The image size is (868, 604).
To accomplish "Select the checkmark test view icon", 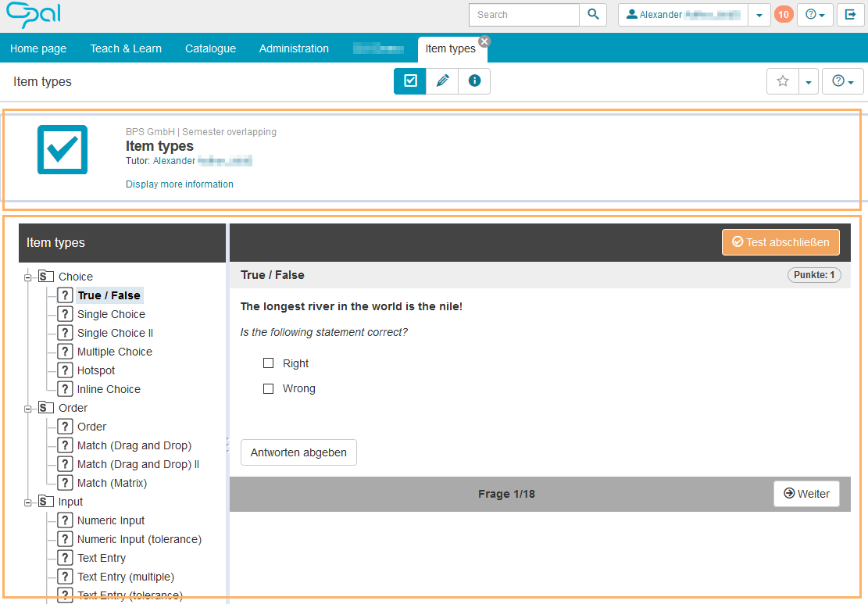I will click(x=410, y=81).
